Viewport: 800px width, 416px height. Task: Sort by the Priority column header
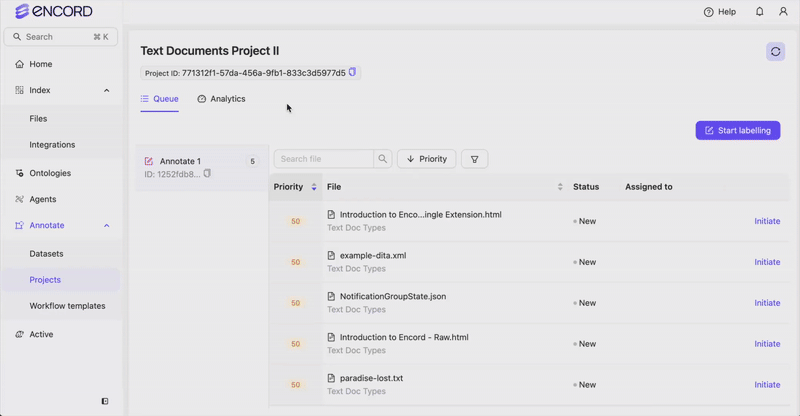tap(295, 187)
